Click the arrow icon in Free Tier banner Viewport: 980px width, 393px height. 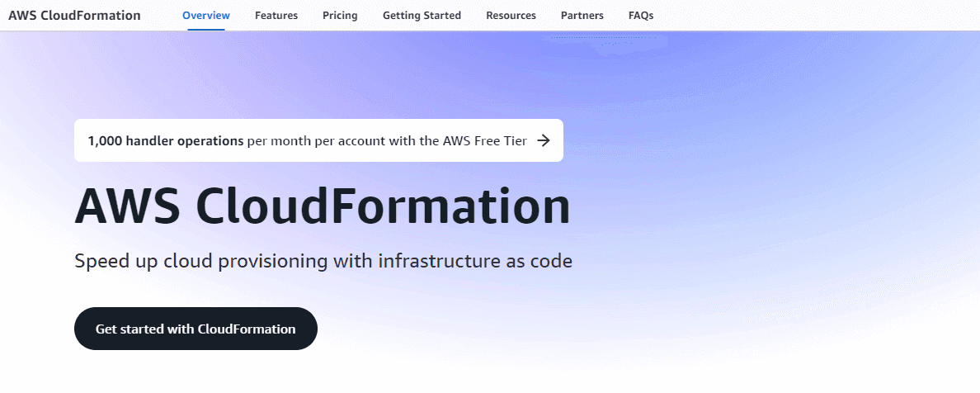click(544, 140)
